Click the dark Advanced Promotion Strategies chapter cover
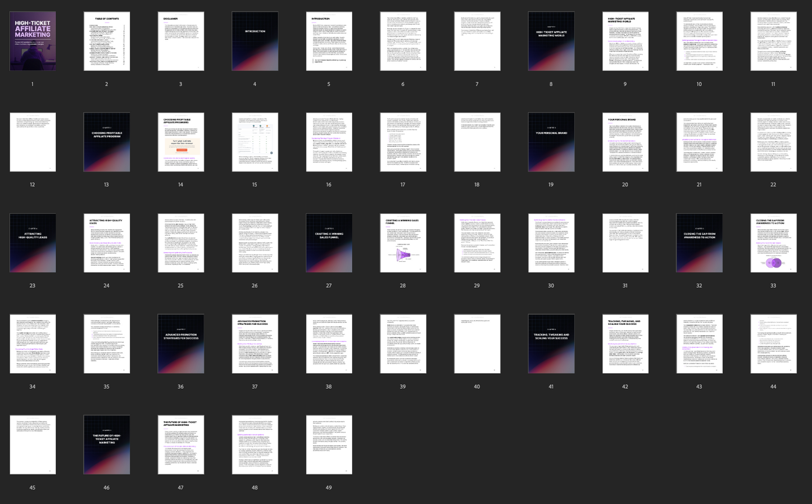The width and height of the screenshot is (812, 504). pyautogui.click(x=181, y=344)
